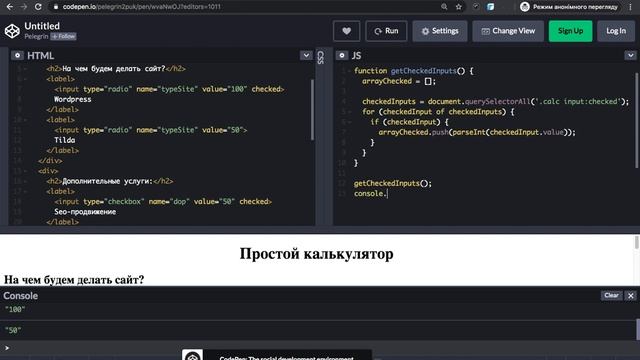
Task: Click the pen title Untitled
Action: point(42,26)
